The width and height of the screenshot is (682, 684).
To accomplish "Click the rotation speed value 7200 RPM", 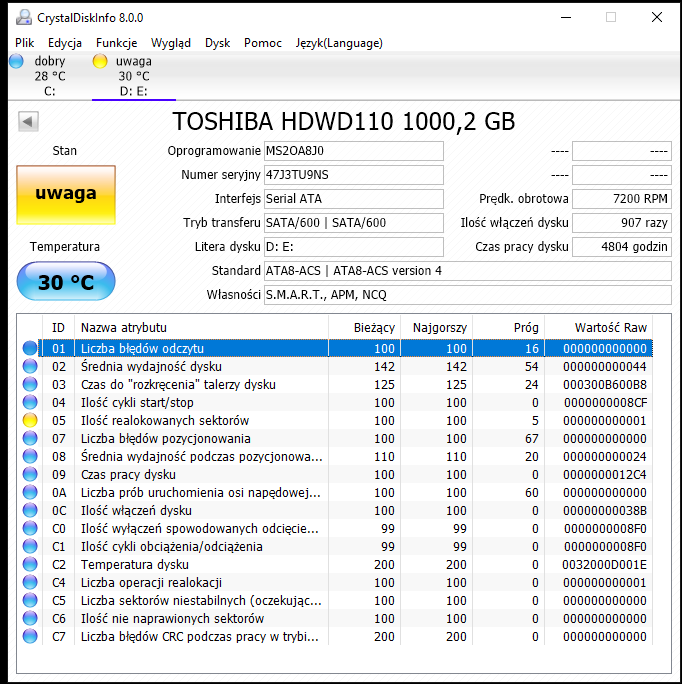I will (622, 199).
